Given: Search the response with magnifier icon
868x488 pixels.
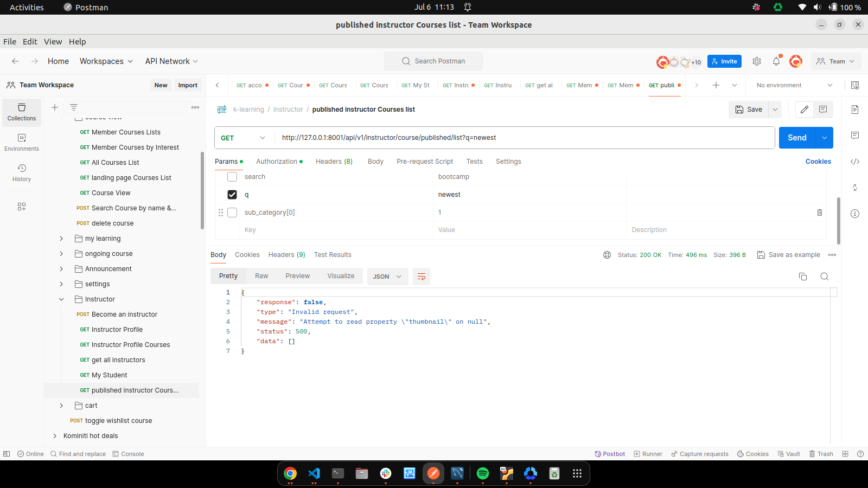Looking at the screenshot, I should [x=824, y=277].
